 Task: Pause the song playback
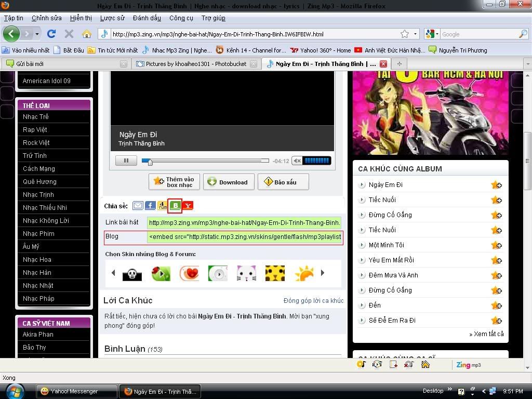[x=126, y=161]
